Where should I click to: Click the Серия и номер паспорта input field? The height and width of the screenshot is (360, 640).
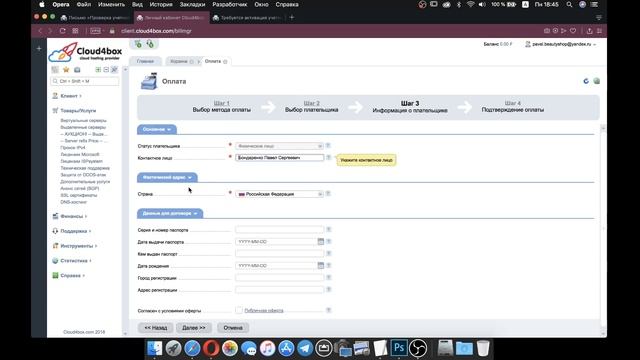[x=280, y=229]
